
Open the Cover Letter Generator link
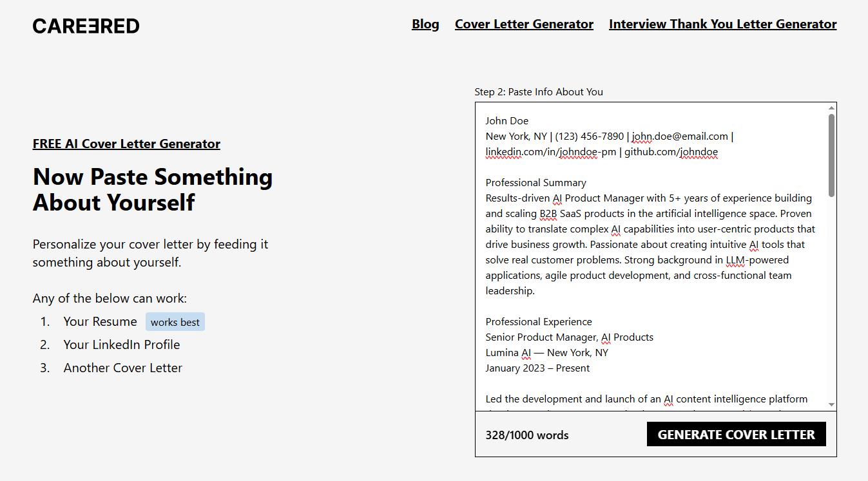click(x=524, y=24)
